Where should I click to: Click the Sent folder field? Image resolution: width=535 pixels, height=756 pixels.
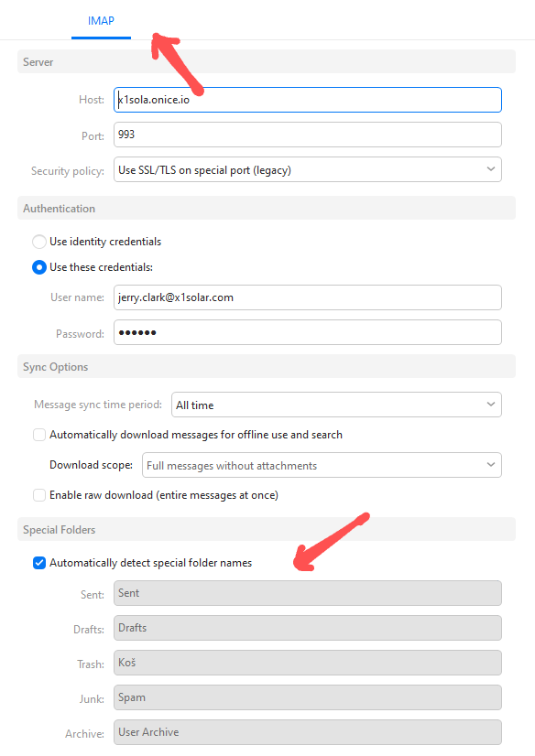click(x=308, y=593)
